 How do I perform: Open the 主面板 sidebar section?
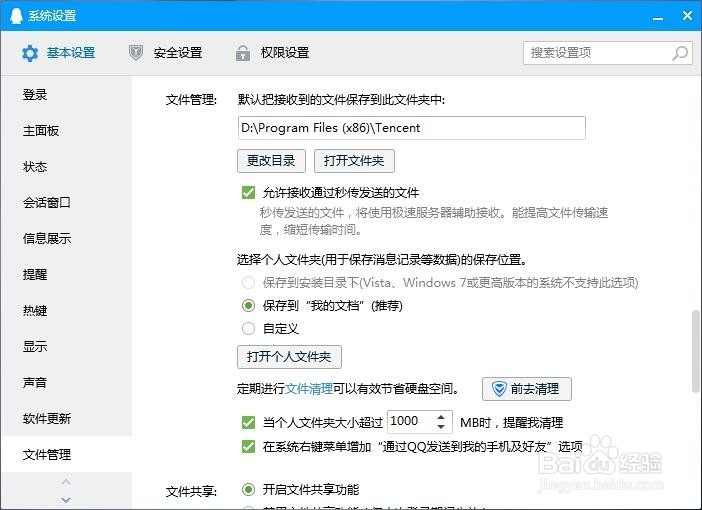[x=66, y=131]
